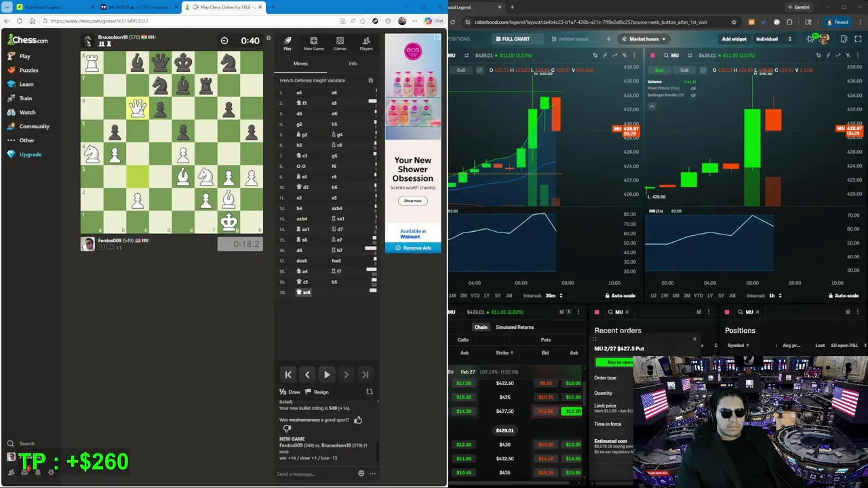Open Train in Chess.com sidebar
868x488 pixels.
click(x=20, y=98)
